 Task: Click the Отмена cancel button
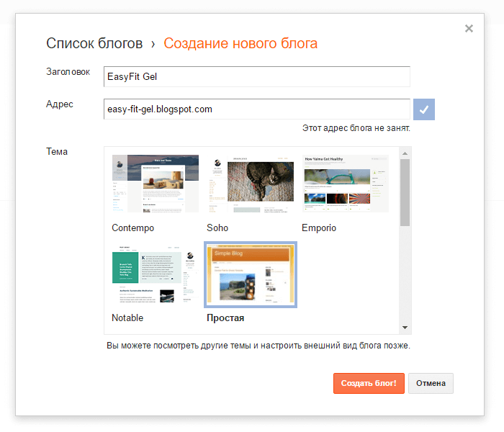tap(431, 383)
